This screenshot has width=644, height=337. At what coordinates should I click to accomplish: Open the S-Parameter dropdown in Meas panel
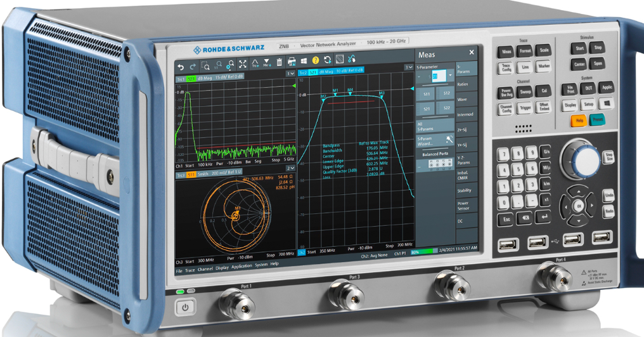click(450, 76)
